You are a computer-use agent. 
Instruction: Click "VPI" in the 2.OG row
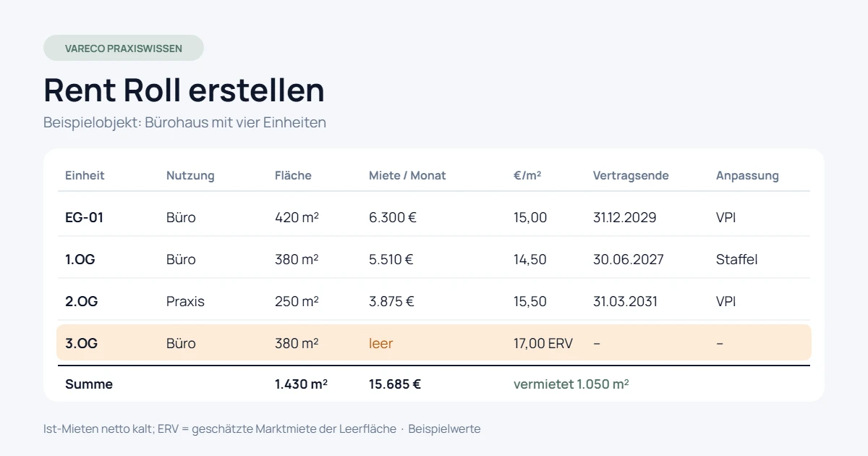click(726, 301)
